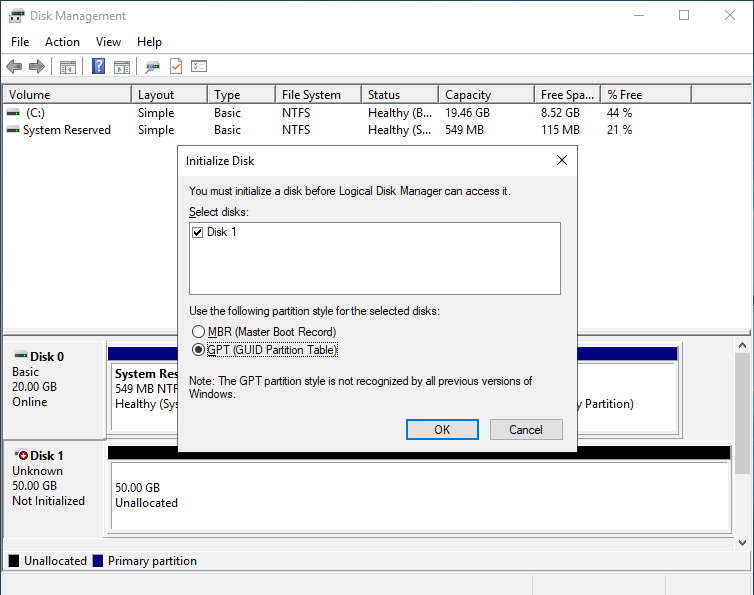Click the Connect/Refresh disk toolbar icon

point(152,67)
